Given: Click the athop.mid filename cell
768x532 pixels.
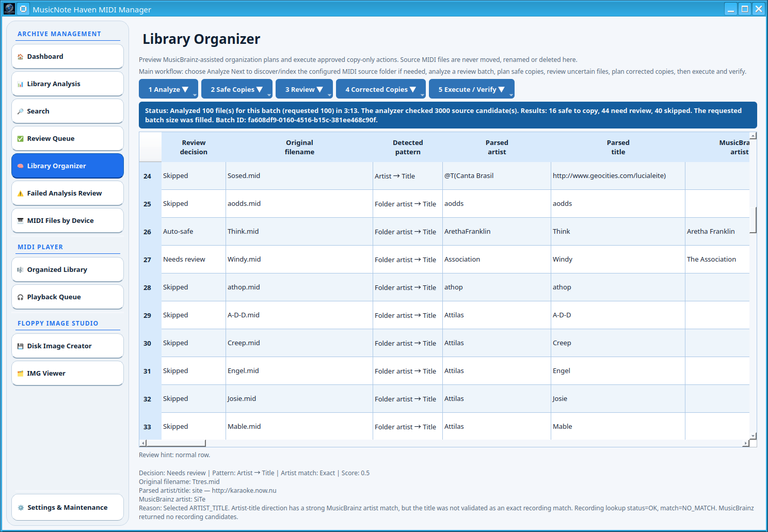Looking at the screenshot, I should 299,287.
